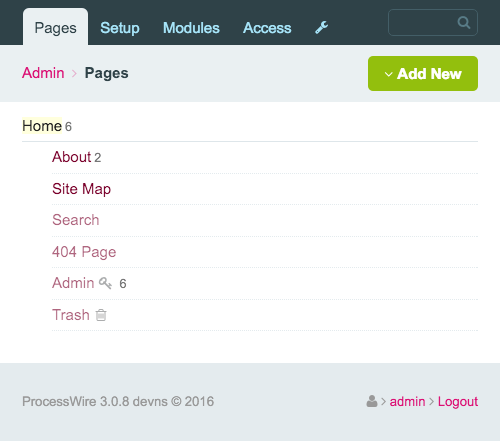Viewport: 500px width, 441px height.
Task: Click the trash can icon
Action: tap(101, 315)
